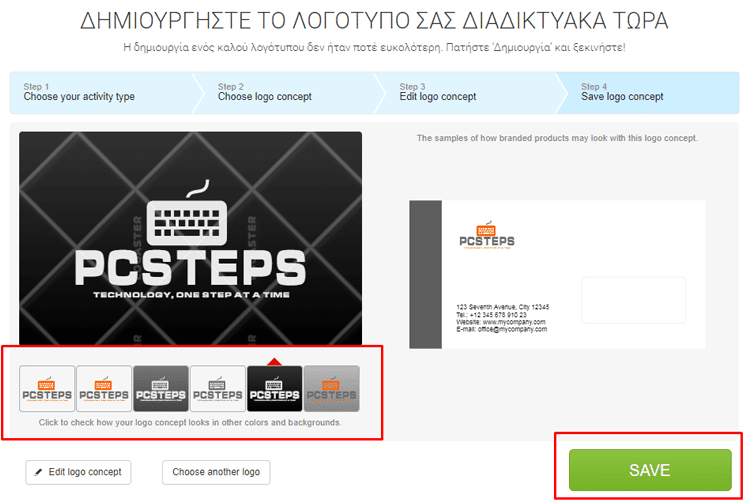This screenshot has height=500, width=750.
Task: Choose the white logo on dark gray thumbnail
Action: tap(161, 389)
